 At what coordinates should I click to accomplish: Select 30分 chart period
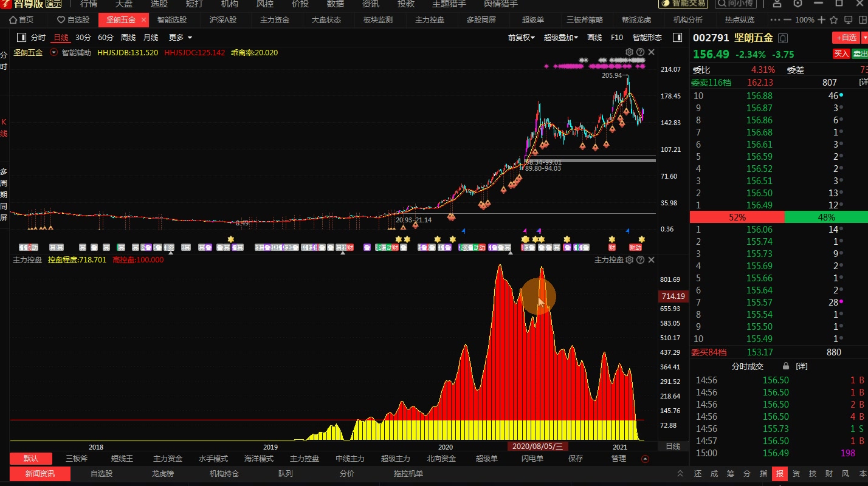pos(83,38)
